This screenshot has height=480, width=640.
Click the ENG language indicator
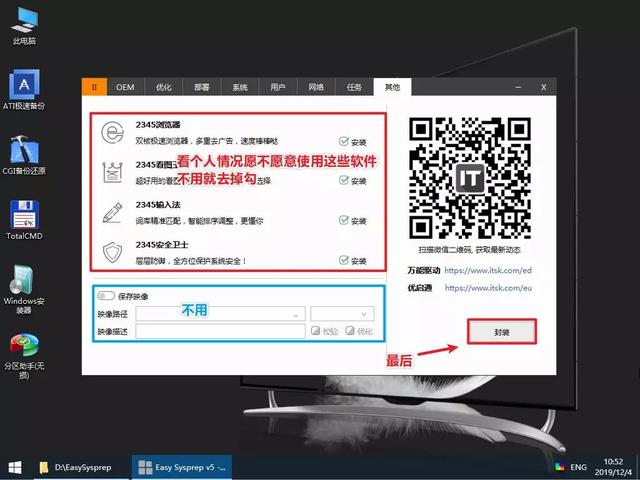[578, 467]
